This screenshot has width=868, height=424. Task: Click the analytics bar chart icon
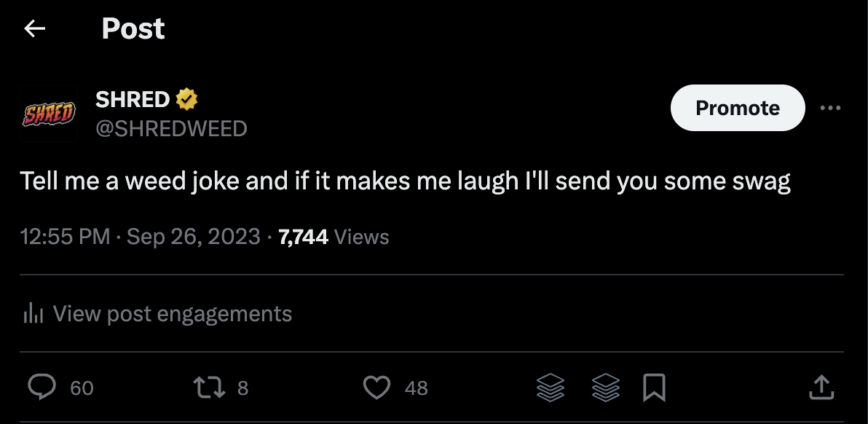pyautogui.click(x=33, y=314)
